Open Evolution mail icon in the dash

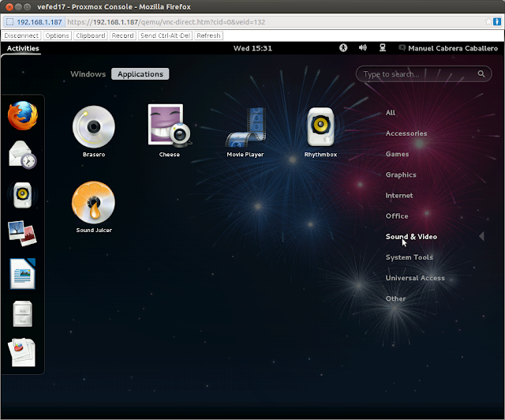23,155
